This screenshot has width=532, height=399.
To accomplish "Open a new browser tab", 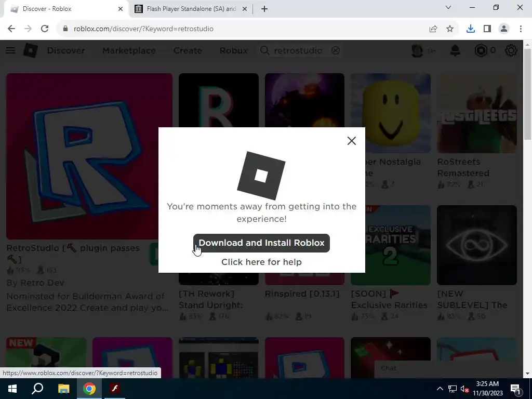I will [x=264, y=9].
